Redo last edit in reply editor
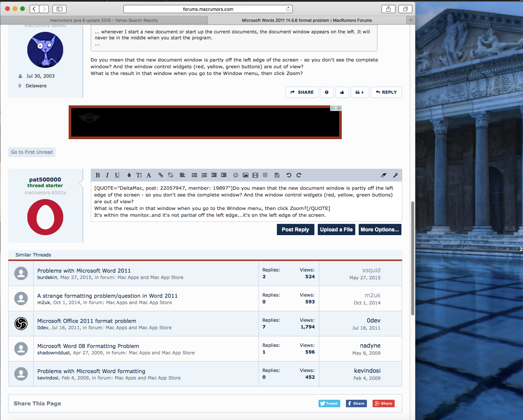 (299, 175)
